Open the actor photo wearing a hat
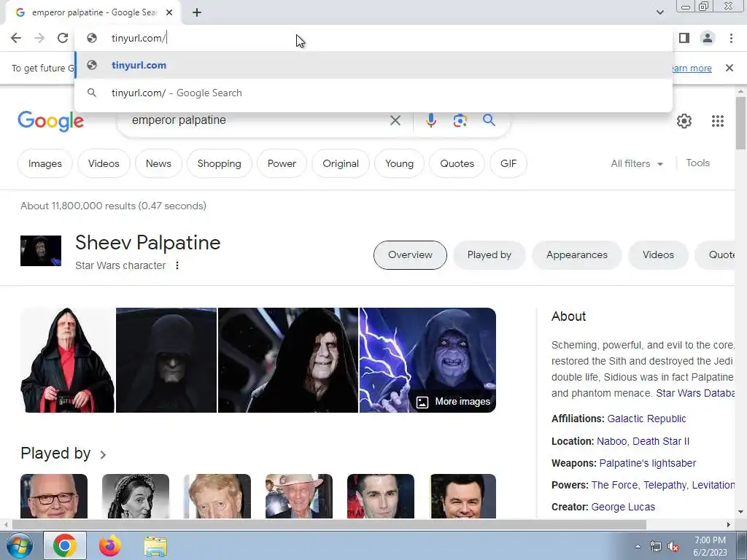This screenshot has width=747, height=560. click(x=298, y=496)
